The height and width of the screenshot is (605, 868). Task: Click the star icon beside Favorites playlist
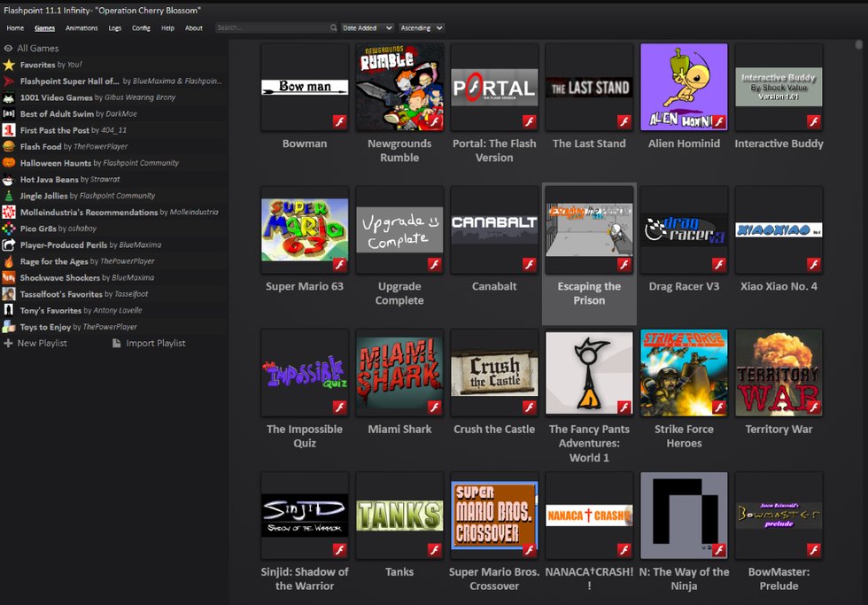click(9, 65)
